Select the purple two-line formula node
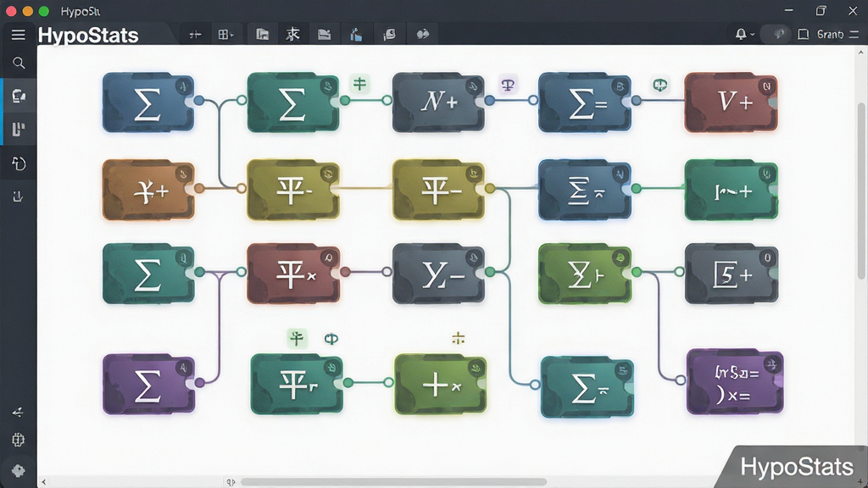This screenshot has height=488, width=868. pos(735,382)
